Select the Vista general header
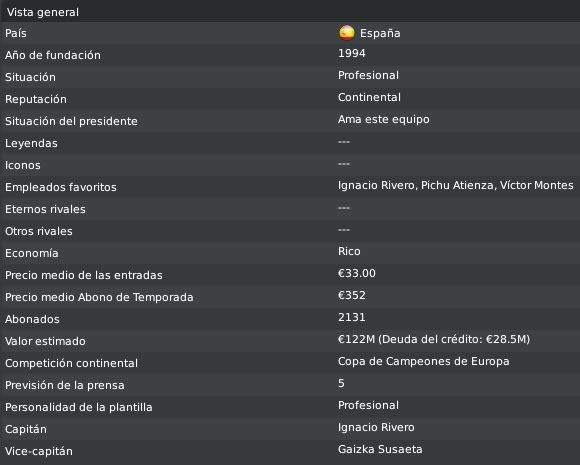The width and height of the screenshot is (580, 465). click(x=43, y=12)
